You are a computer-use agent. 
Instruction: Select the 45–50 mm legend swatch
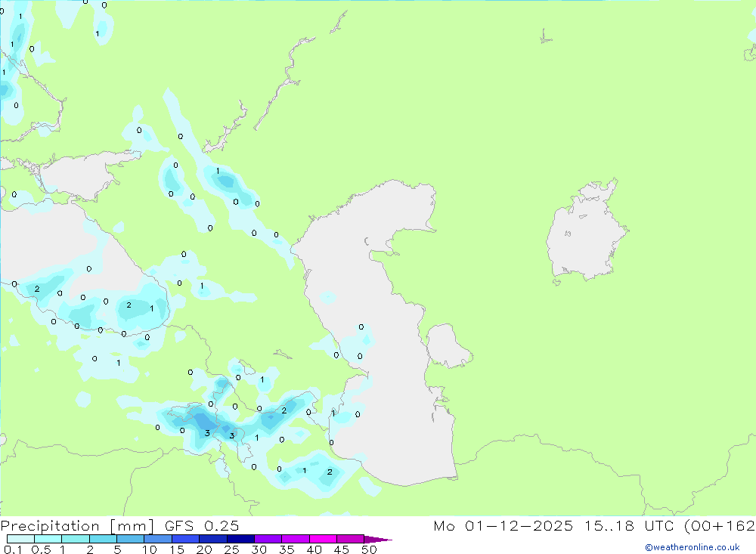coord(351,539)
